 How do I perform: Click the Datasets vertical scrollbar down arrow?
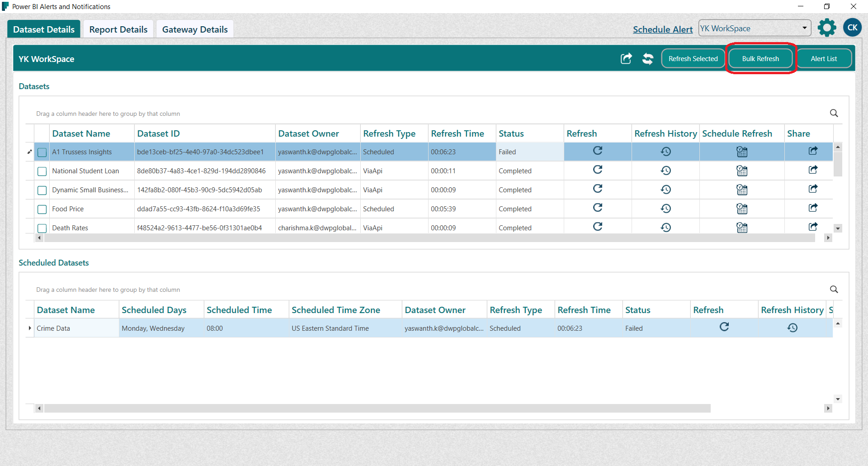[838, 228]
